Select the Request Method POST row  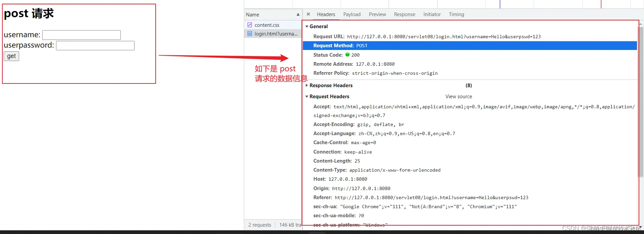pyautogui.click(x=470, y=46)
